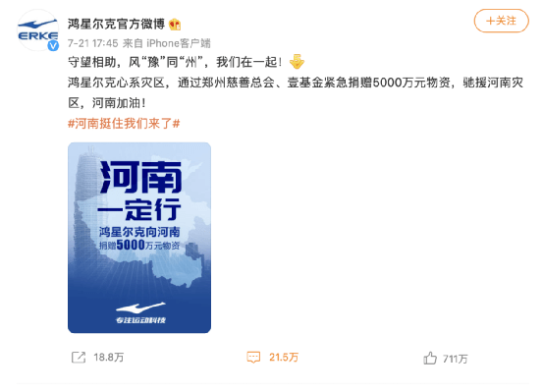
Task: Follow account with +关注 button
Action: coord(501,21)
